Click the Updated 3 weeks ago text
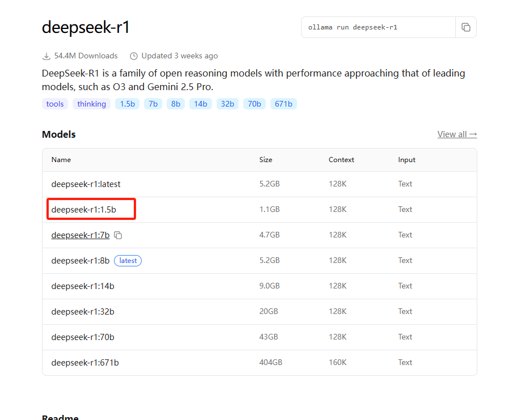The height and width of the screenshot is (420, 517). coord(180,56)
